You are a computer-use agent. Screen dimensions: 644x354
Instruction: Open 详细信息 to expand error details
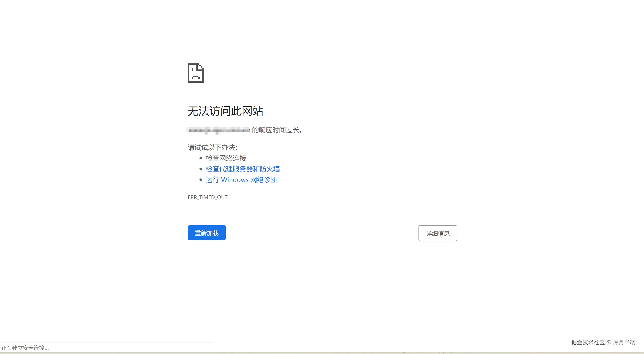click(438, 233)
